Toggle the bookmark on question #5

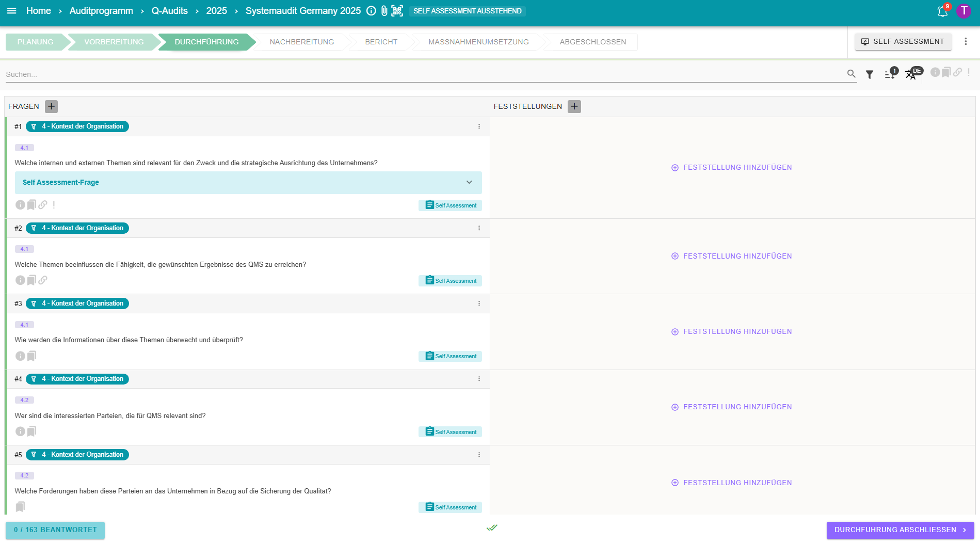[20, 507]
